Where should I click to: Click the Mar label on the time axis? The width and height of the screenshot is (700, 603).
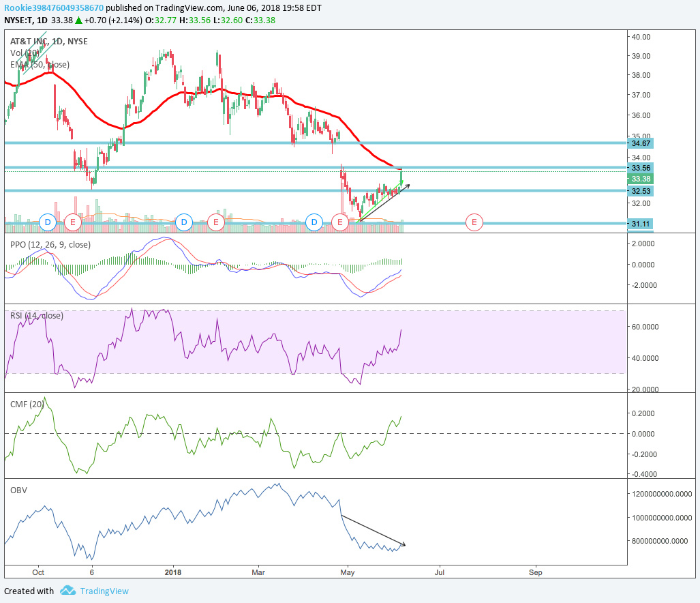tap(258, 572)
